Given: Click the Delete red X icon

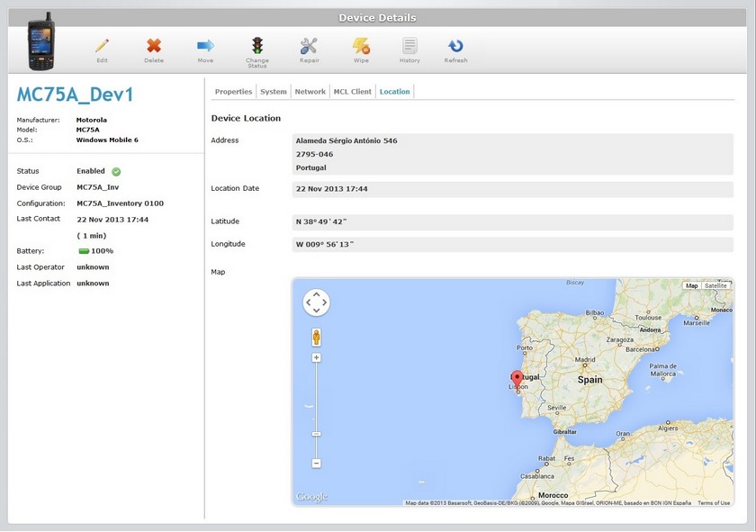Looking at the screenshot, I should (154, 46).
